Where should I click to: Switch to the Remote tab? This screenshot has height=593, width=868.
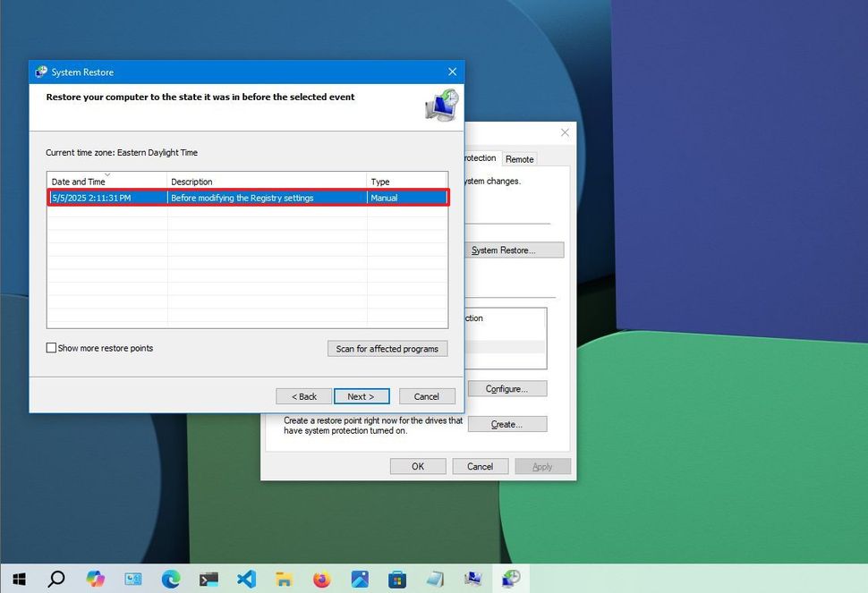(x=519, y=158)
